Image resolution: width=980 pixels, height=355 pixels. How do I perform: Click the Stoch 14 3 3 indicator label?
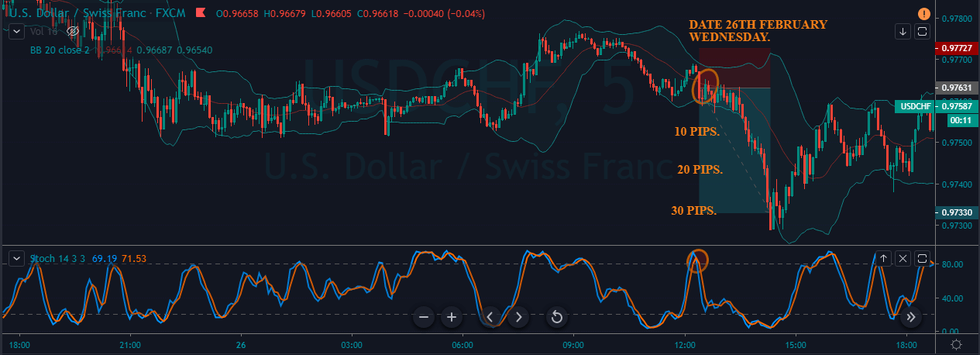57,257
